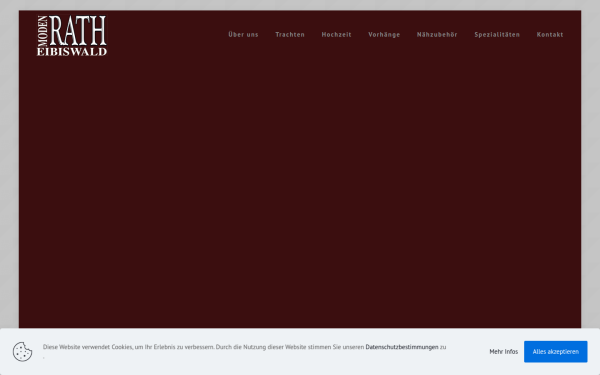Open the Nähzubehör navigation item
Image resolution: width=600 pixels, height=375 pixels.
(437, 34)
